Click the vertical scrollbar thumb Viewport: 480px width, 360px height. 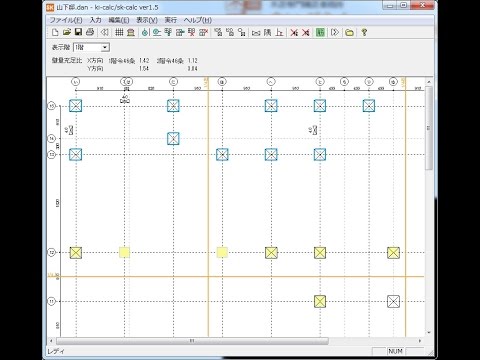pos(429,128)
